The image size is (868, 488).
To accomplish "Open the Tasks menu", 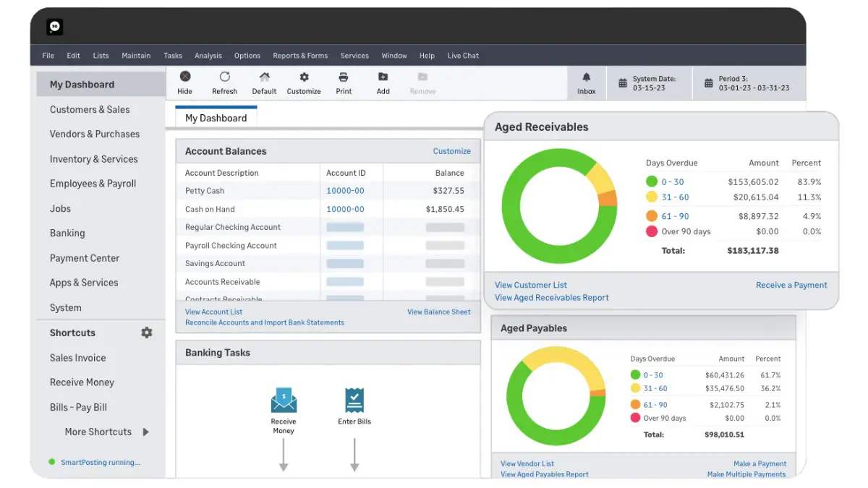I will point(173,56).
